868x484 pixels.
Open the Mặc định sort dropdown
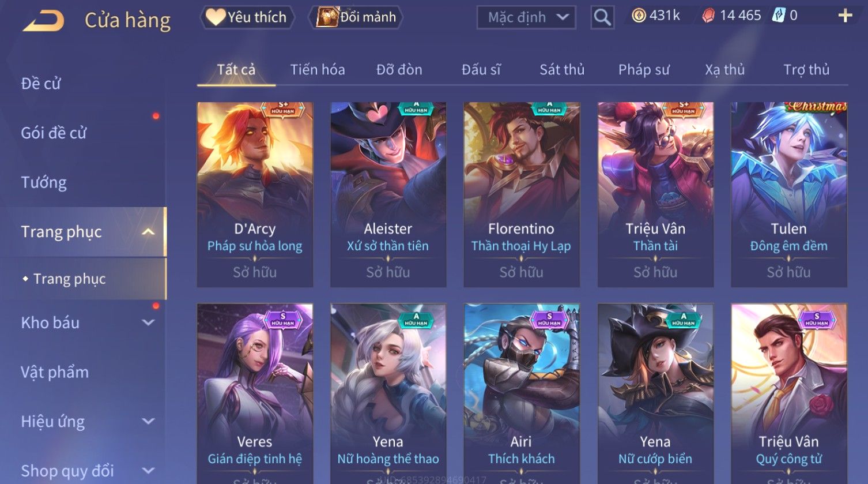[x=526, y=17]
